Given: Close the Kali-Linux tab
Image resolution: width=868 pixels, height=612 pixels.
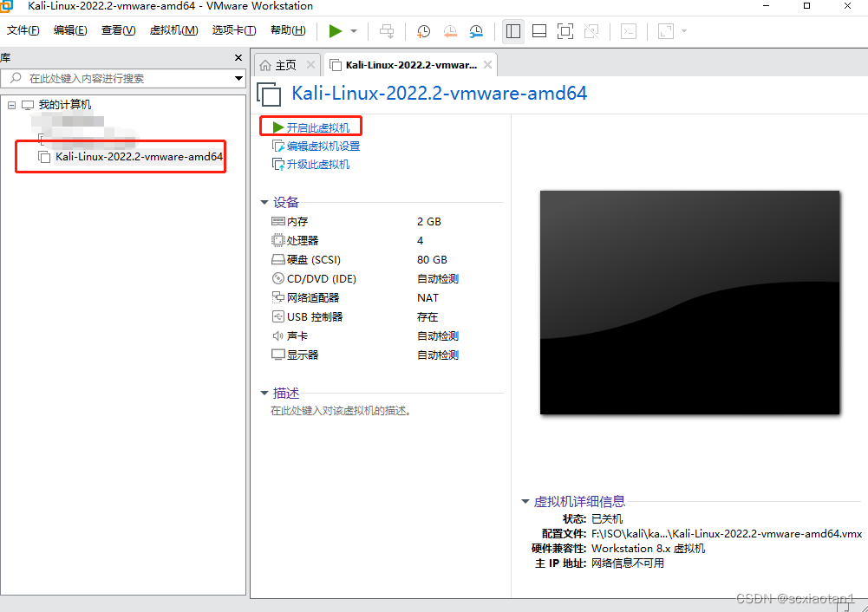Looking at the screenshot, I should click(x=487, y=65).
